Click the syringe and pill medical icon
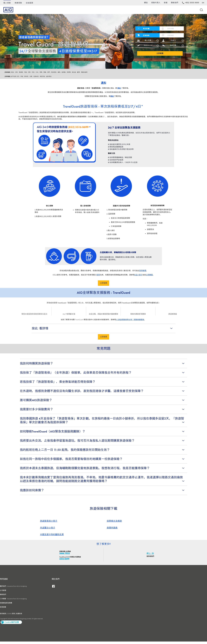 pos(83,141)
